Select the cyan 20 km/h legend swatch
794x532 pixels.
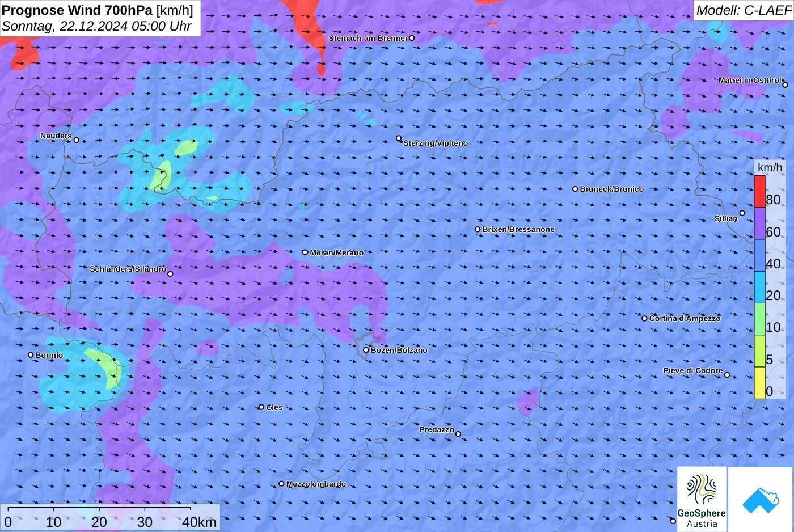coord(759,288)
